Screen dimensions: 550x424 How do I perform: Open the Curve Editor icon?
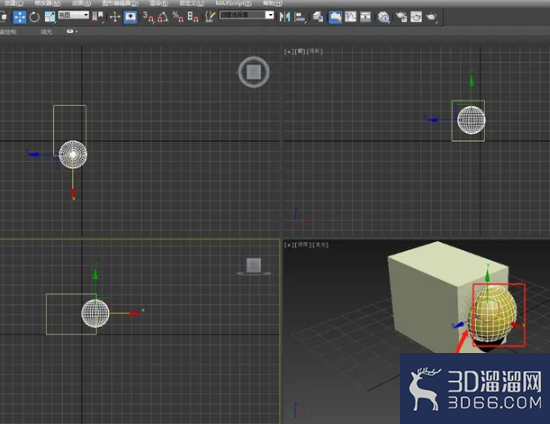point(350,17)
